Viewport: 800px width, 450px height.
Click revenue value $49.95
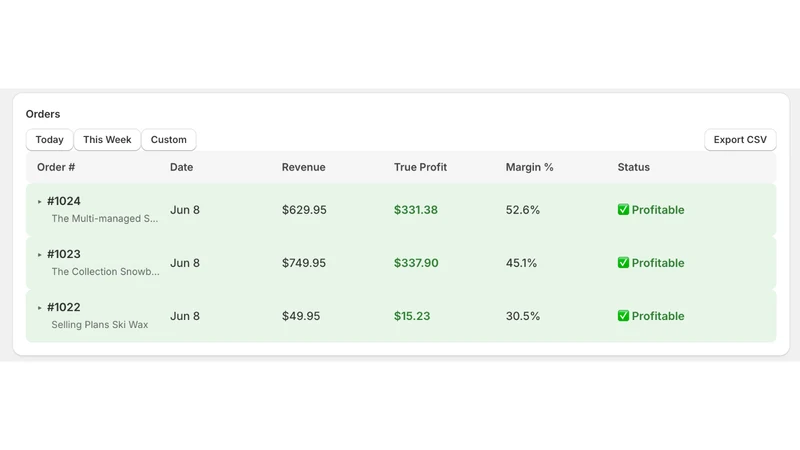301,316
